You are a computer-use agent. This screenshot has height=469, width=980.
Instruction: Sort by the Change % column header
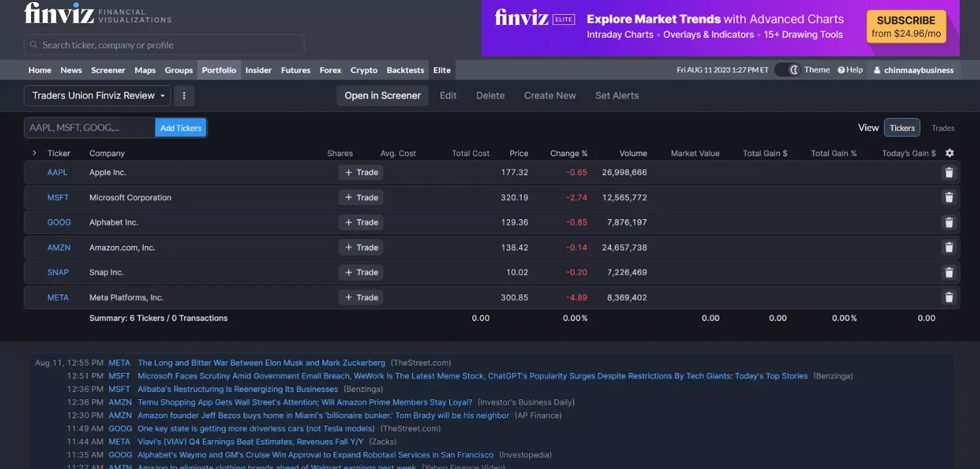pyautogui.click(x=568, y=153)
